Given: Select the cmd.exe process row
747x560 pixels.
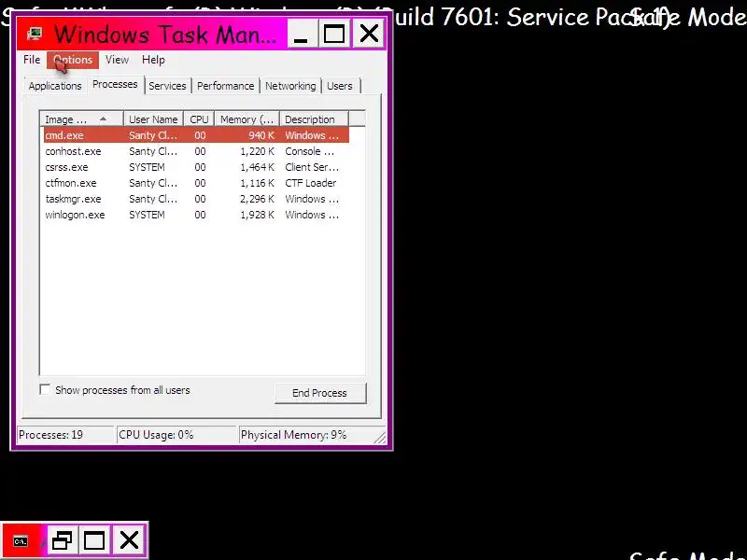Looking at the screenshot, I should (x=196, y=135).
